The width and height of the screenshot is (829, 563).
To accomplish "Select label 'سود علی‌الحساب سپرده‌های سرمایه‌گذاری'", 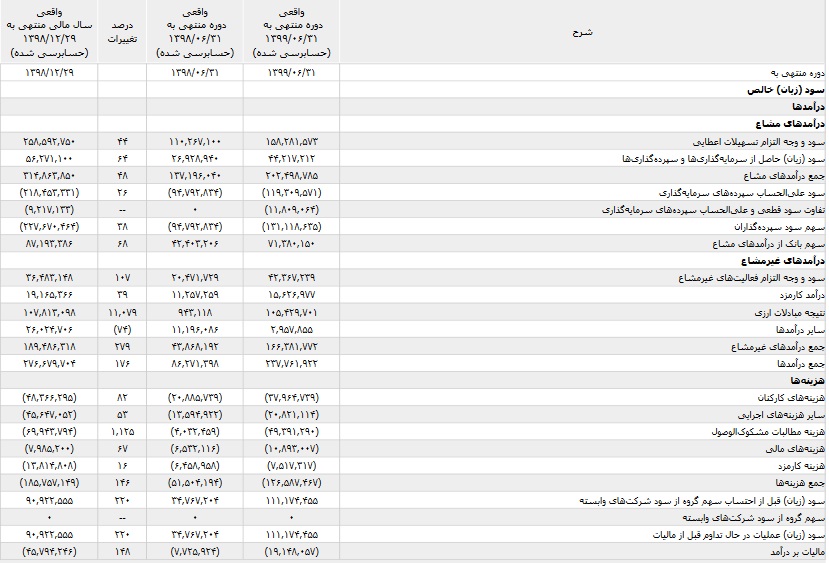I will click(x=742, y=192).
